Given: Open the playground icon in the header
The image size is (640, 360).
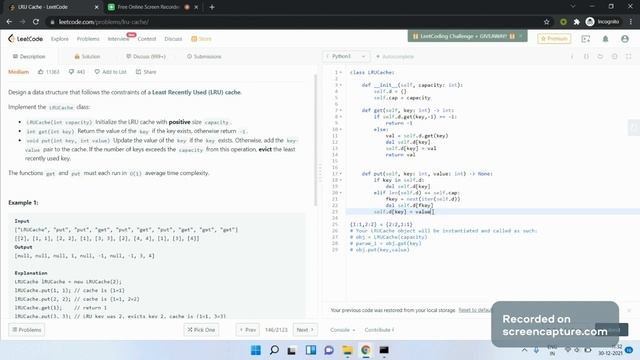Looking at the screenshot, I should (586, 39).
